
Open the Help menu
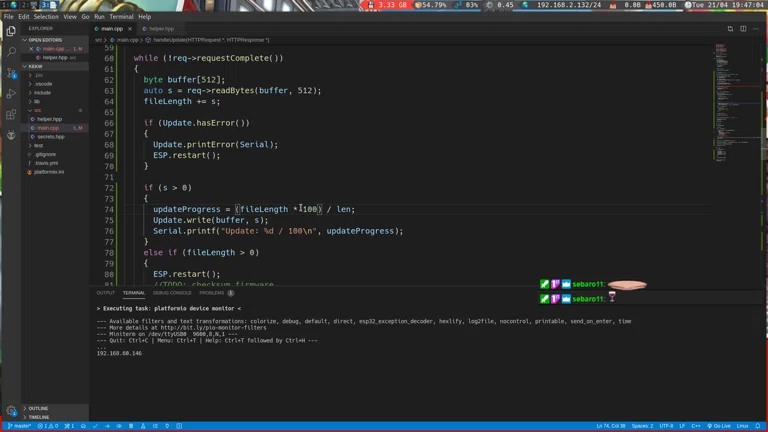[144, 17]
